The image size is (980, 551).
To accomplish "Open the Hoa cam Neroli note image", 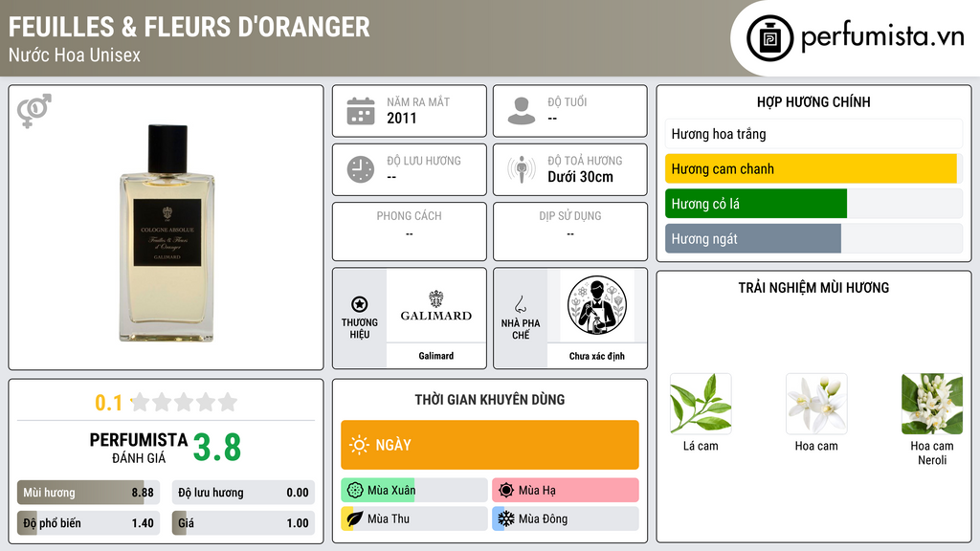I will pos(932,404).
